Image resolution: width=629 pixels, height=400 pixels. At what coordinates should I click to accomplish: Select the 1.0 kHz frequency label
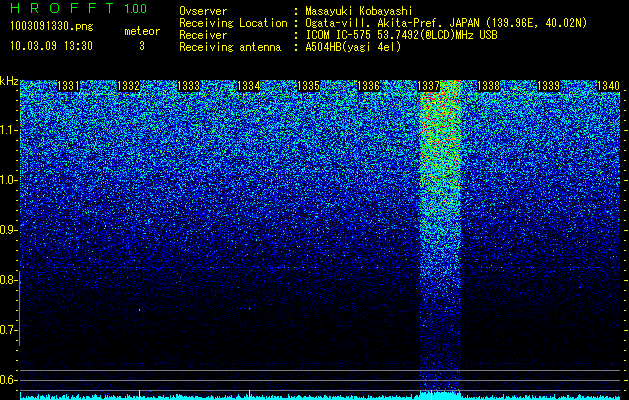(x=8, y=180)
